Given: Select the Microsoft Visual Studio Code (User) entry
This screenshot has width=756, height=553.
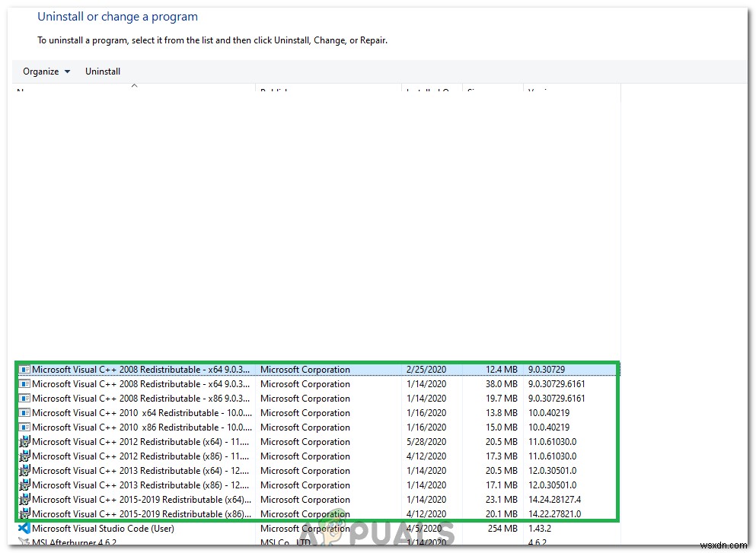Looking at the screenshot, I should (x=105, y=529).
